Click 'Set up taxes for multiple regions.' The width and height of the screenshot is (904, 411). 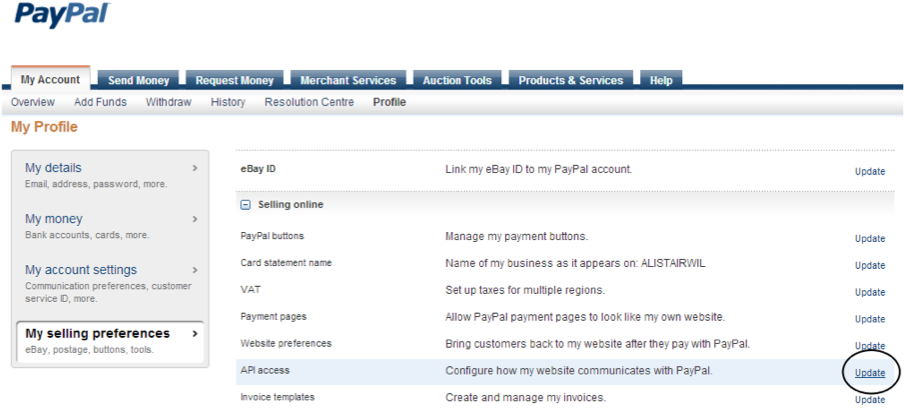[525, 290]
